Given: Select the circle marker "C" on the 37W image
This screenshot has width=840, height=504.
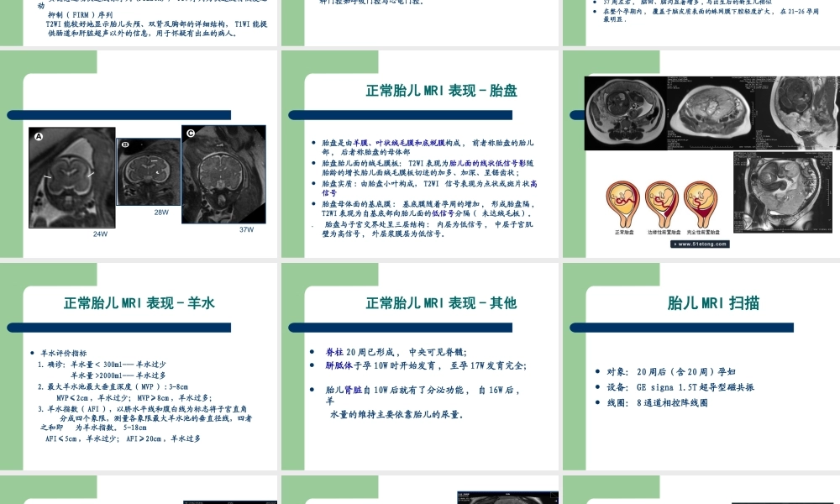Looking at the screenshot, I should 191,134.
